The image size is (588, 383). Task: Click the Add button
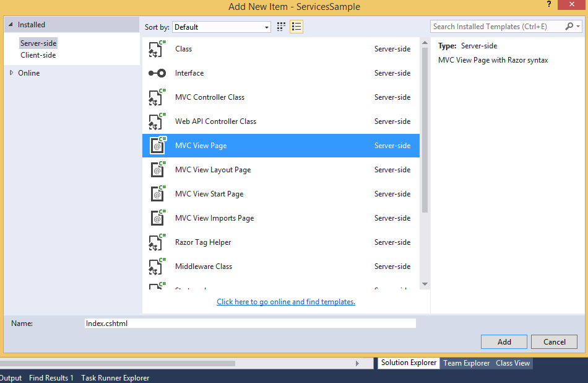click(x=503, y=341)
